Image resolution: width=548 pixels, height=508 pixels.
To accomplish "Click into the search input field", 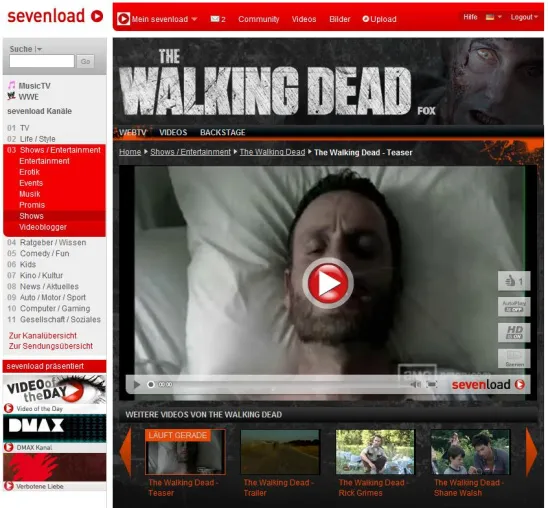I will click(x=42, y=61).
